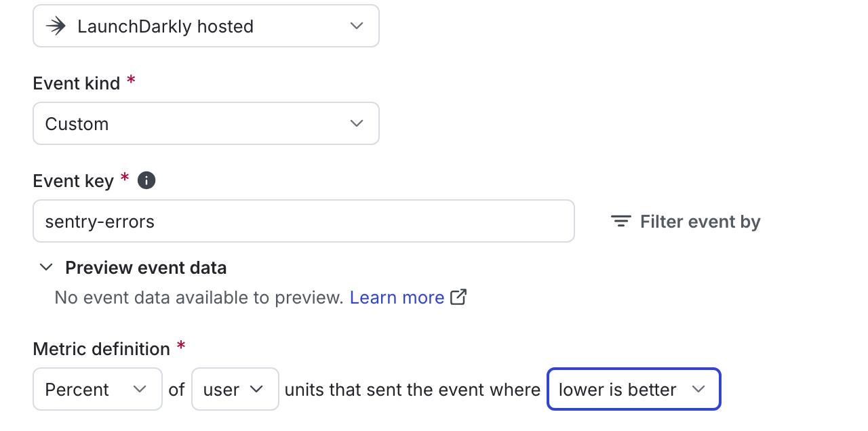Click the chevron arrow in the Percent dropdown
This screenshot has height=431, width=868.
pos(140,389)
